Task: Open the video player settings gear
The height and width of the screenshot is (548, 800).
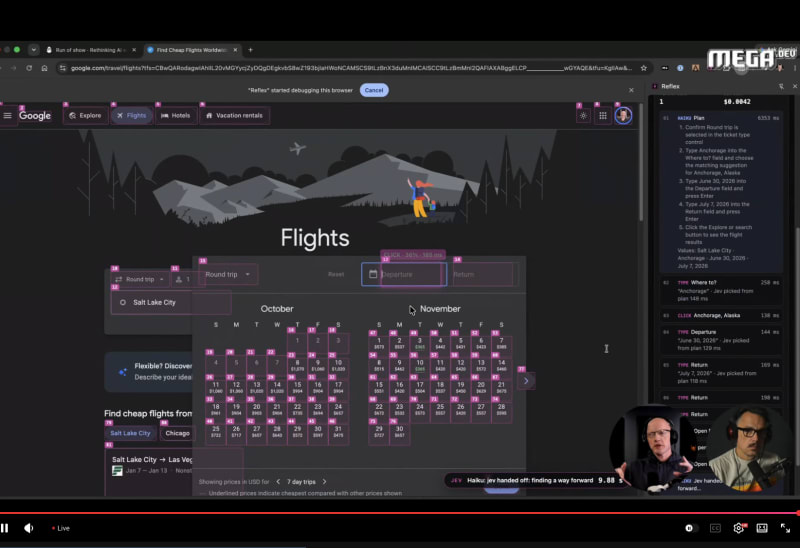Action: [x=739, y=528]
